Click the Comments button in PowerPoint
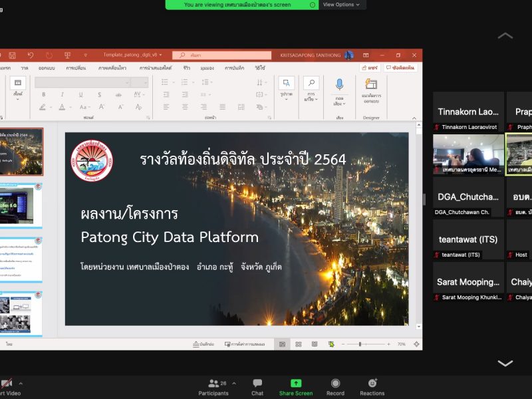 coord(400,68)
